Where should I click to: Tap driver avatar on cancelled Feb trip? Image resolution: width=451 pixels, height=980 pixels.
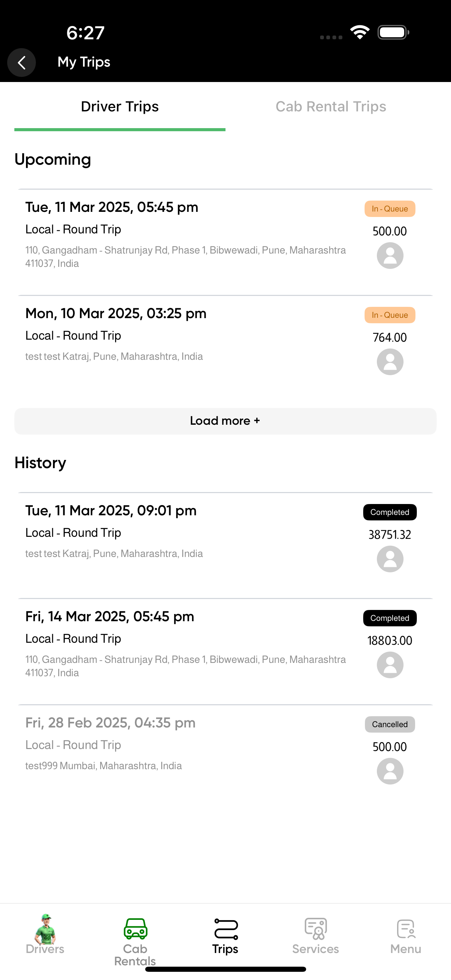[390, 771]
